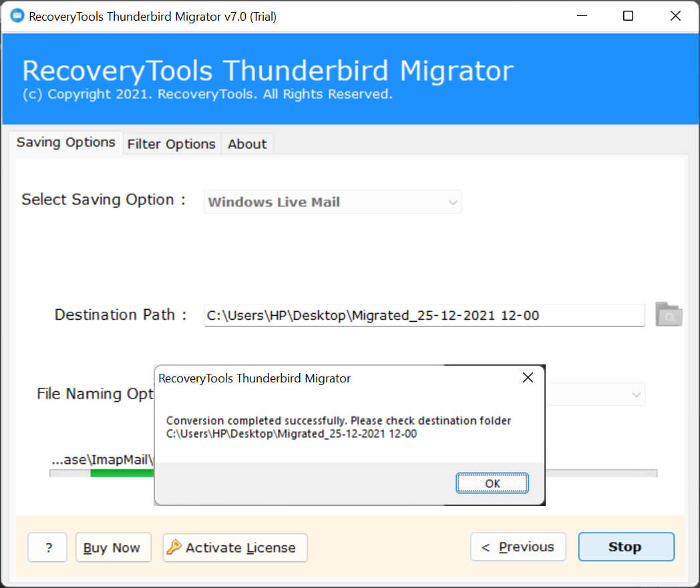Click the 'Select Saving Option :' label

tap(104, 200)
